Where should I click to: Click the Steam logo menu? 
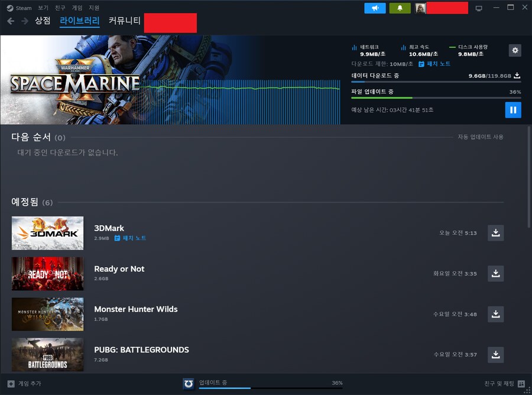19,8
